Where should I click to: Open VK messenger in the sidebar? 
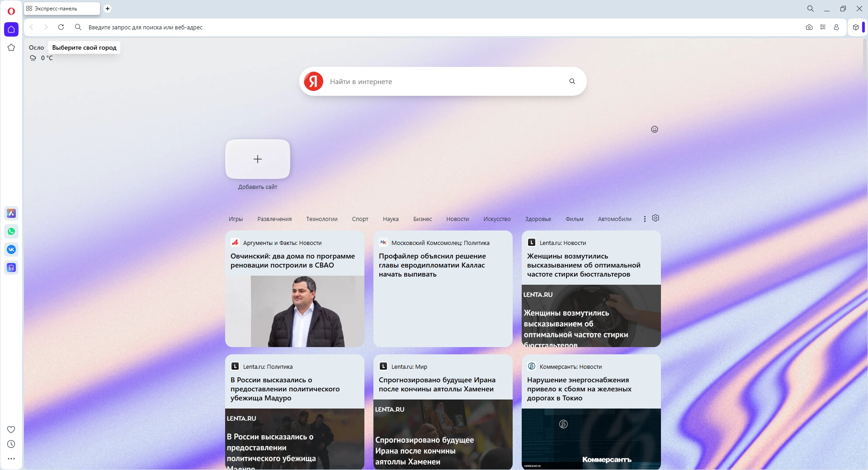[x=11, y=249]
